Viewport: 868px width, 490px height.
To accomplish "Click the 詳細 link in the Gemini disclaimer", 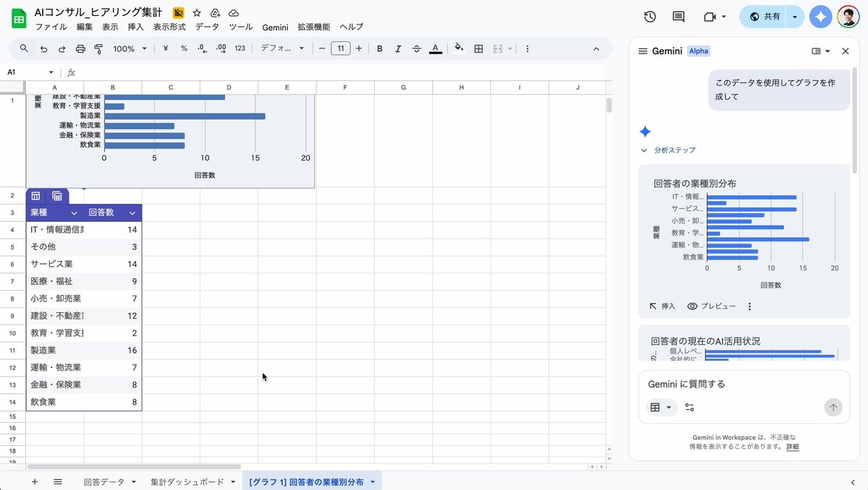I will click(x=792, y=447).
